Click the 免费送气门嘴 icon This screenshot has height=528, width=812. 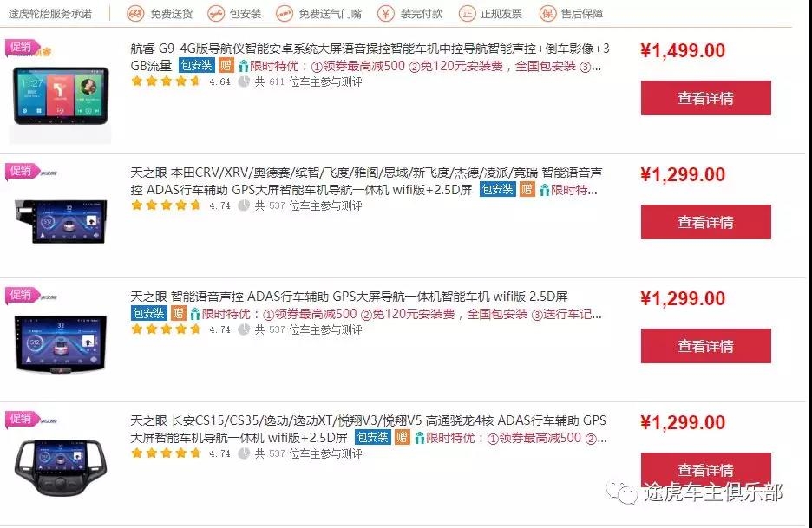pyautogui.click(x=285, y=14)
